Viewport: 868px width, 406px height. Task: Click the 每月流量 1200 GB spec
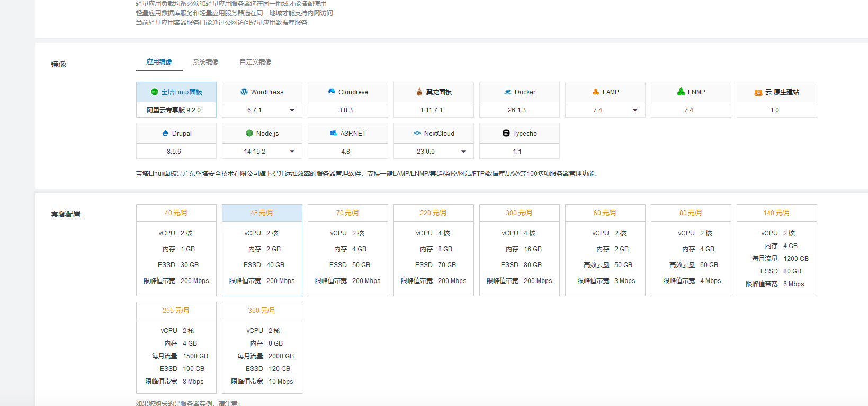[x=781, y=259]
